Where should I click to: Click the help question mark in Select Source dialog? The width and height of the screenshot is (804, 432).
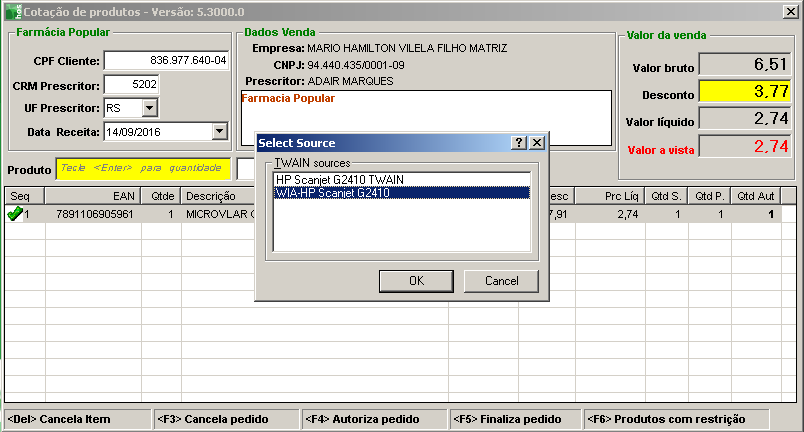coord(519,143)
